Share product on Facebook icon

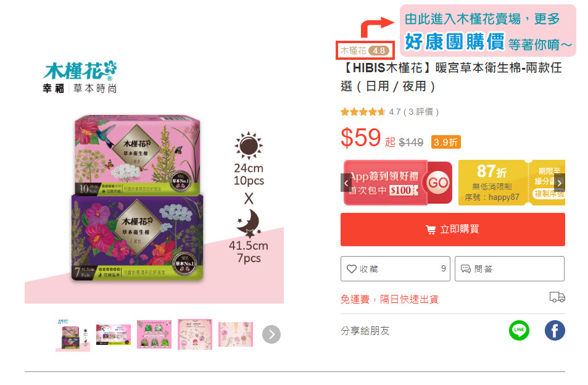point(555,330)
